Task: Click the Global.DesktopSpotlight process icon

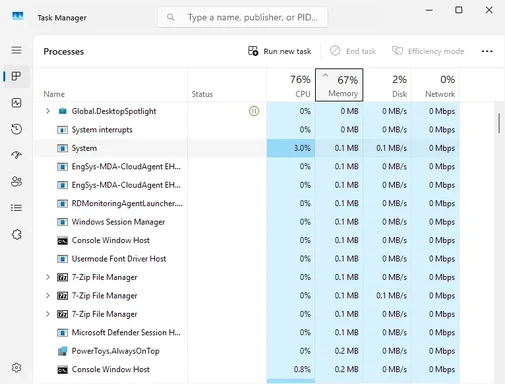Action: pos(62,111)
